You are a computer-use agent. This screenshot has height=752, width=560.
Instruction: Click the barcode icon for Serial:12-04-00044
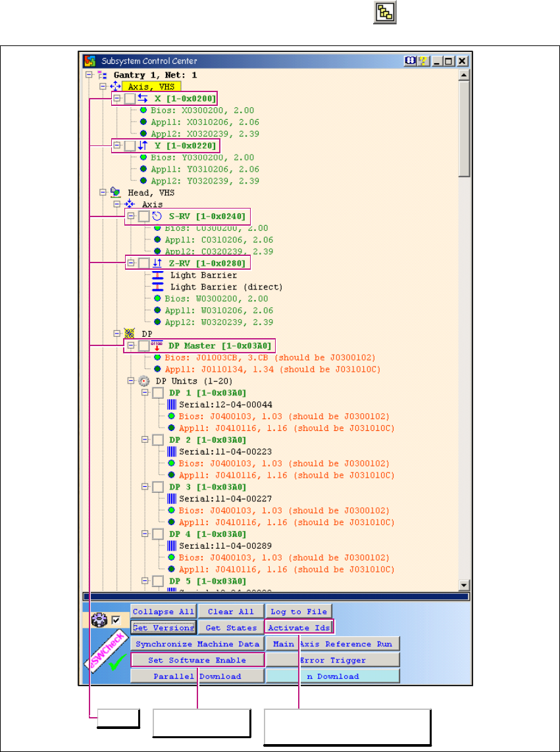(172, 405)
